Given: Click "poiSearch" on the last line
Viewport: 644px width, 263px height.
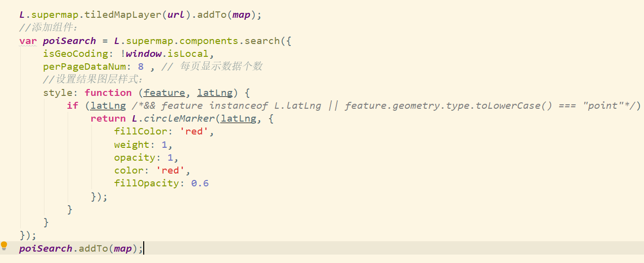Looking at the screenshot, I should tap(45, 248).
